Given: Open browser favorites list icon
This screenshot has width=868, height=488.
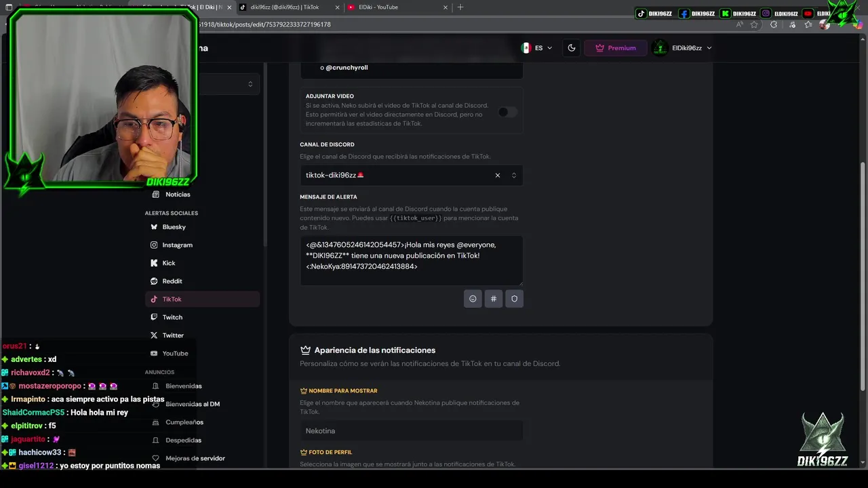Looking at the screenshot, I should point(808,24).
